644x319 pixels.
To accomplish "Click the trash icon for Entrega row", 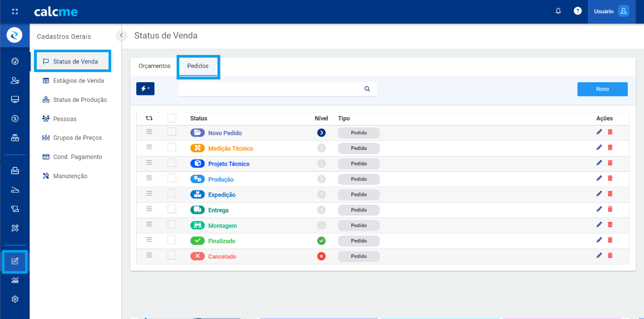I will tap(610, 209).
